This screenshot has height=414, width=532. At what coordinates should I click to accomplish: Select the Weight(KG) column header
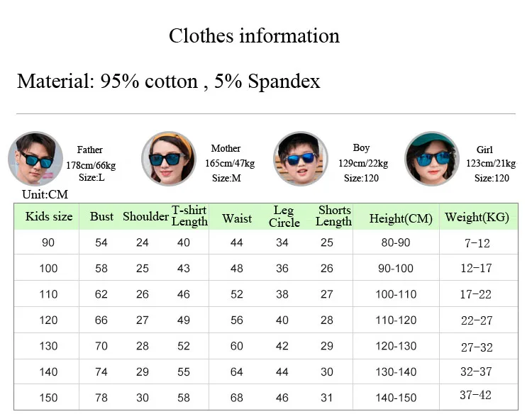(x=477, y=218)
